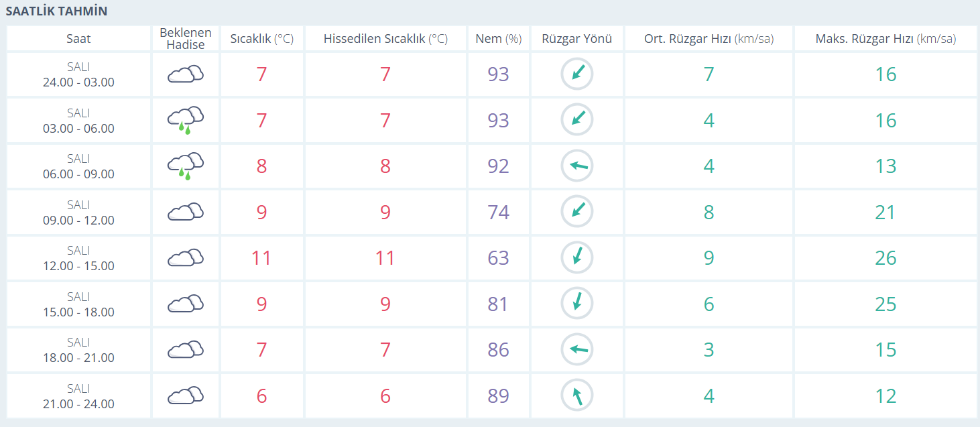Select wind direction icon for 06.00 - 09.00

(577, 166)
